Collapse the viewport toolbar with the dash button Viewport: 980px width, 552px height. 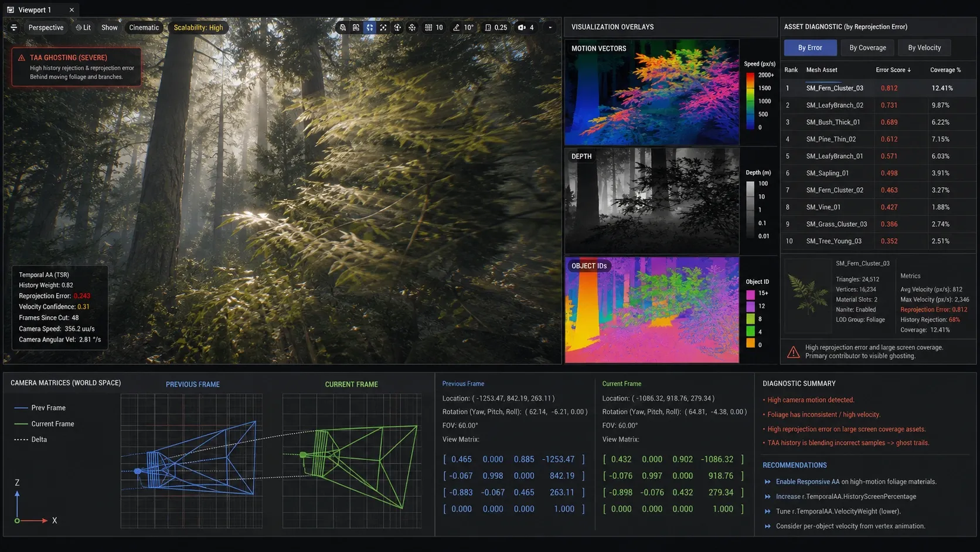coord(550,28)
